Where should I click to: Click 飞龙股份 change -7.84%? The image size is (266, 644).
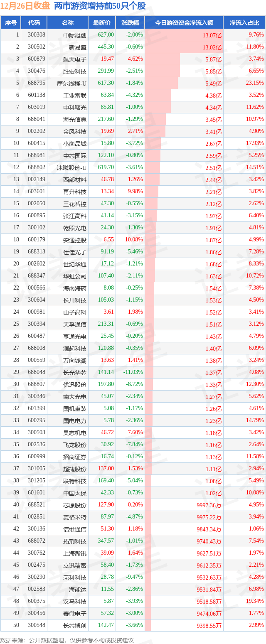pyautogui.click(x=135, y=445)
